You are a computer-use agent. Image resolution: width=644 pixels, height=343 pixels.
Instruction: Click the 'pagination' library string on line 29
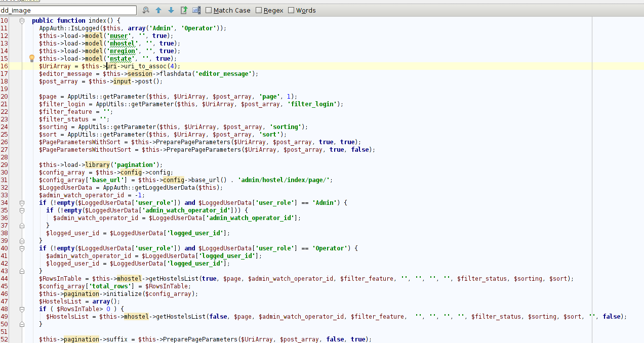(x=135, y=165)
